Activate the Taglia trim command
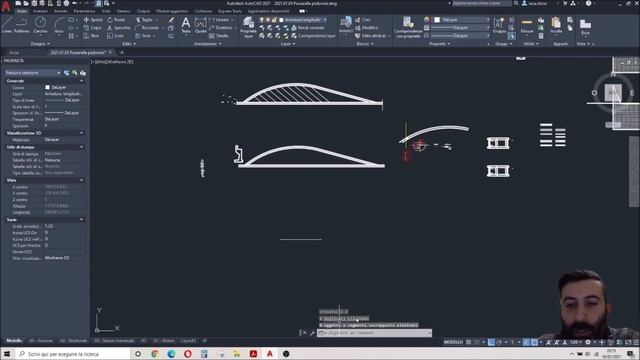This screenshot has width=640, height=360. 144,20
